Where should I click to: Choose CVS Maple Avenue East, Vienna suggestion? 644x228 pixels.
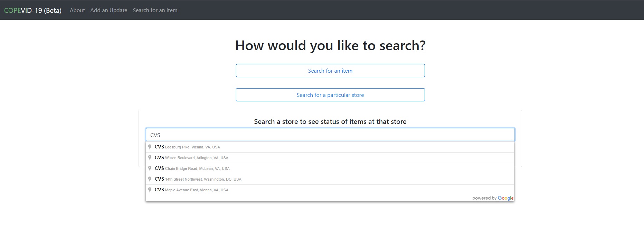tap(330, 190)
